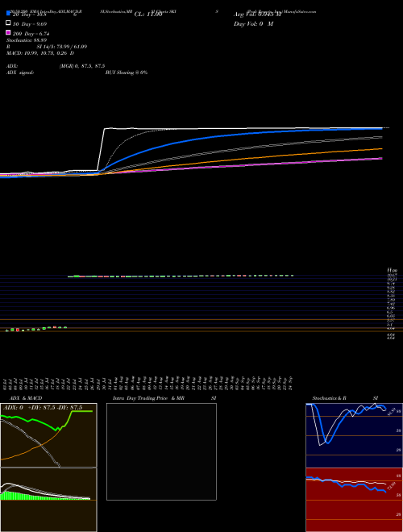Select the '200 Day = 6.74' label
Screen dimensions: 403x532
pyautogui.click(x=31, y=34)
